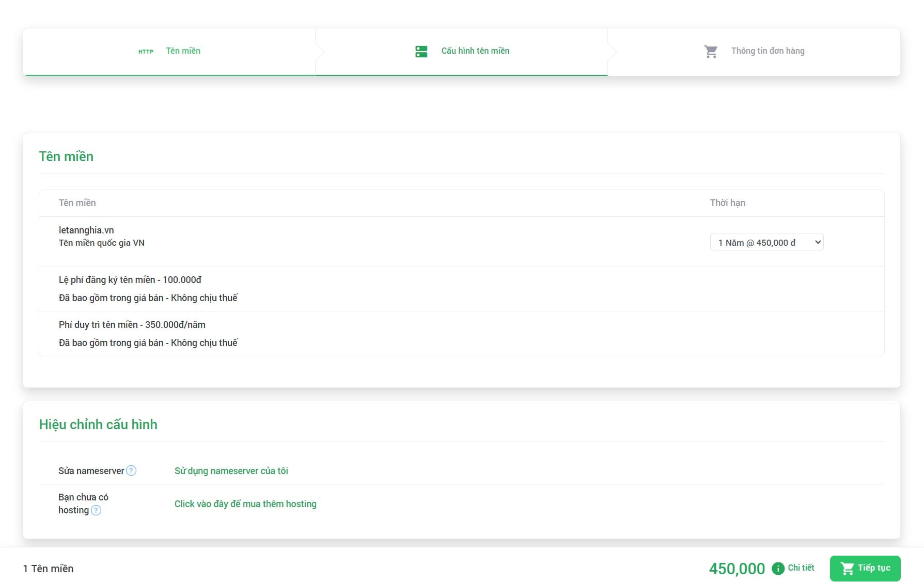
Task: Open the 1 Năm @ 450,000 đ dropdown
Action: coord(766,242)
